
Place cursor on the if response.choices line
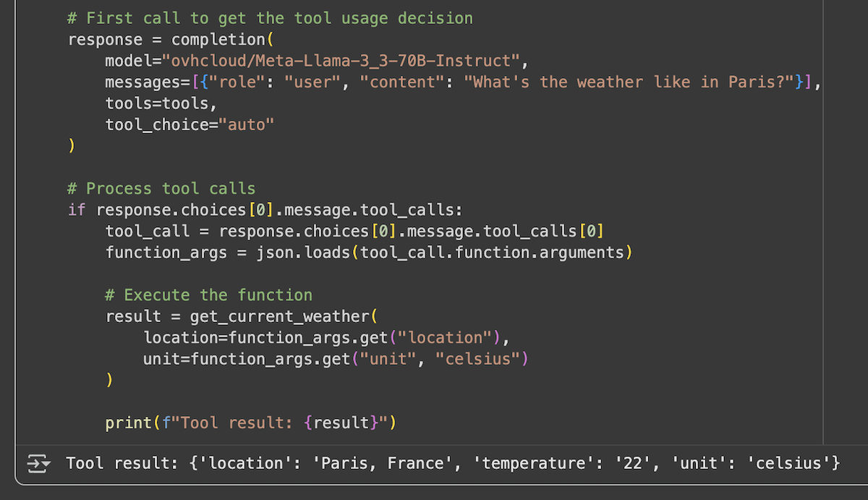pos(264,210)
